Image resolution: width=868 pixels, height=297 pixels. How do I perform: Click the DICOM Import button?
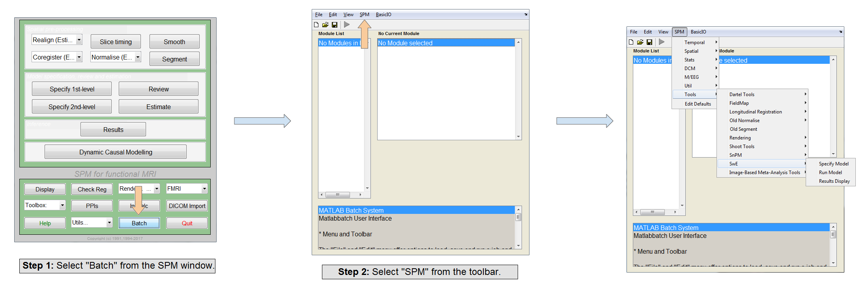coord(187,206)
